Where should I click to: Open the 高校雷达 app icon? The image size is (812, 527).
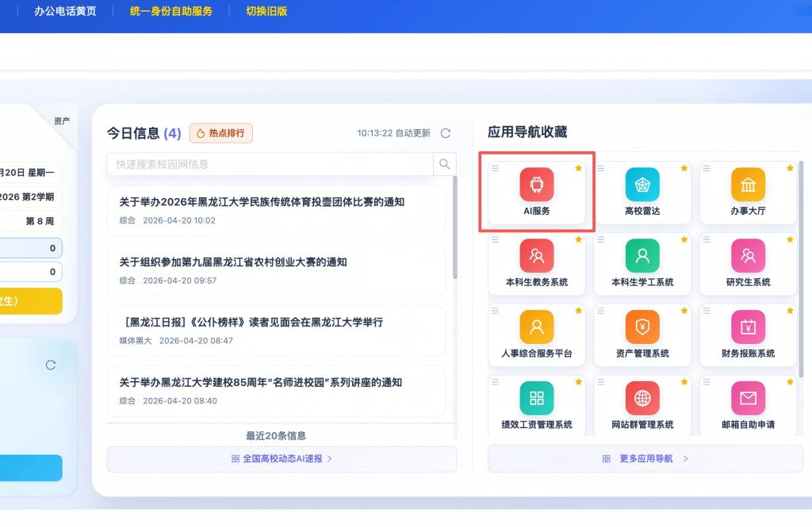[x=642, y=185]
